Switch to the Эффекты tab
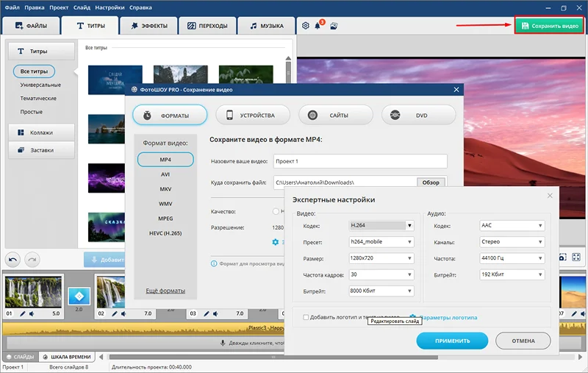Viewport: 588px width, 373px height. click(x=149, y=26)
